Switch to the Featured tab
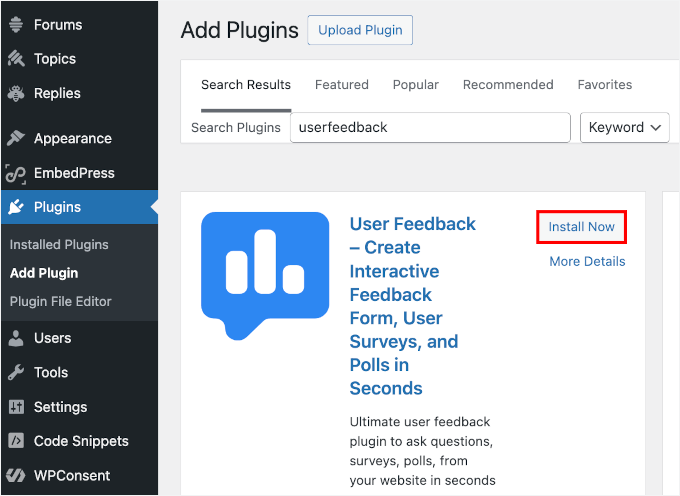The width and height of the screenshot is (680, 496). tap(342, 85)
